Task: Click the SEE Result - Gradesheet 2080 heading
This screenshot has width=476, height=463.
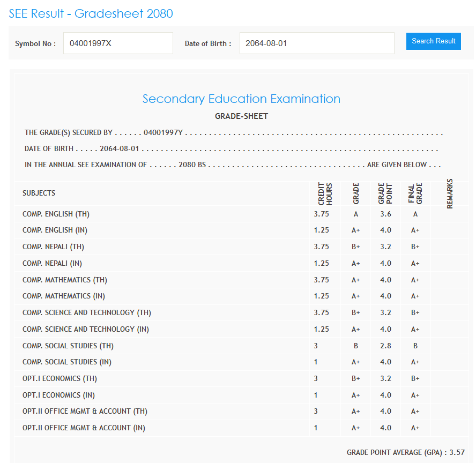Action: [91, 14]
